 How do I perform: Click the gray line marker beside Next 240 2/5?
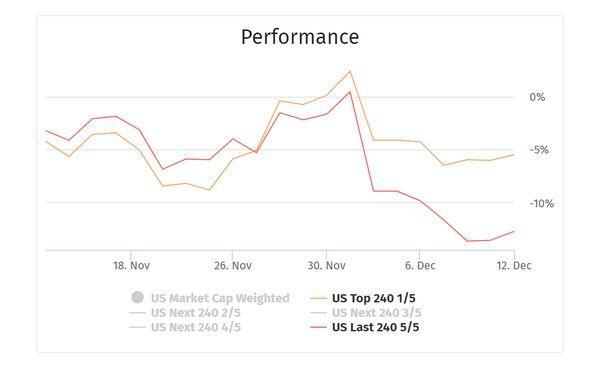(137, 313)
